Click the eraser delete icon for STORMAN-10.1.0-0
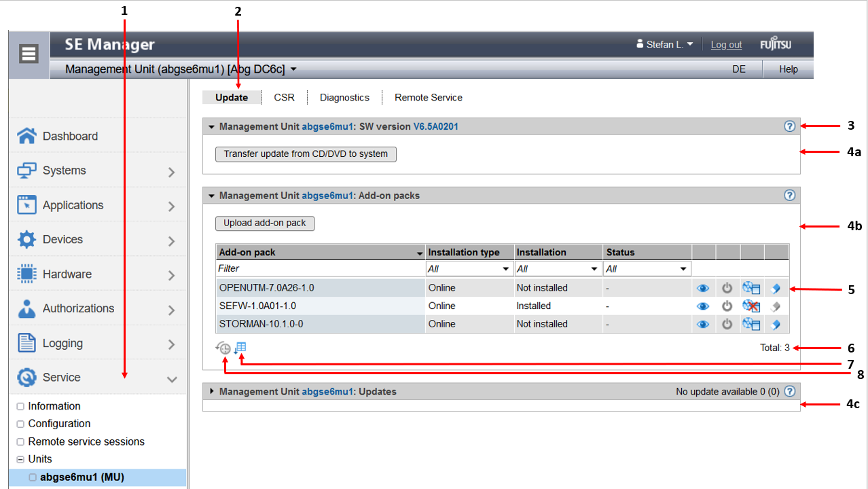 (776, 325)
